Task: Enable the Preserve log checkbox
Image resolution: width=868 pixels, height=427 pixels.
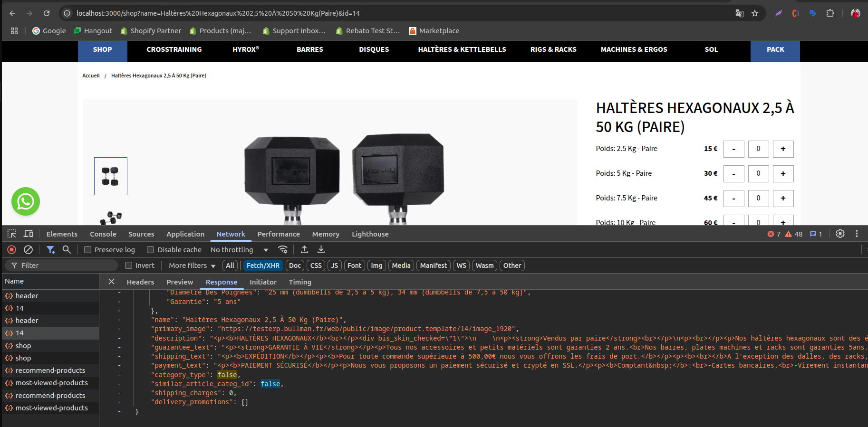Action: 88,250
